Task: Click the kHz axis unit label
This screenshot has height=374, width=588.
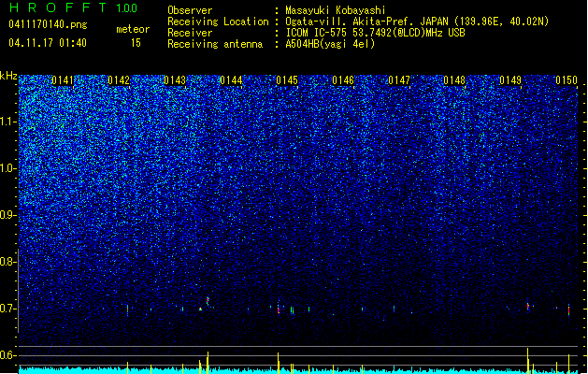Action: point(8,76)
